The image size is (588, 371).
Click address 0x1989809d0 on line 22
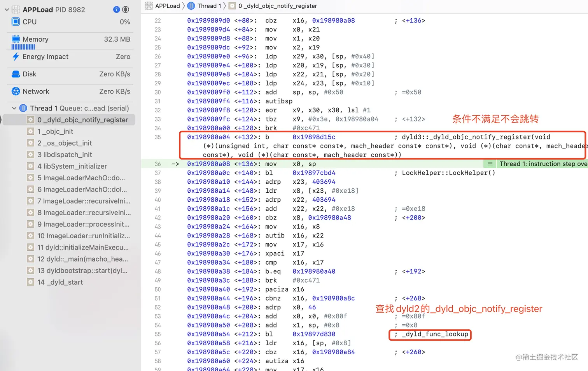208,21
